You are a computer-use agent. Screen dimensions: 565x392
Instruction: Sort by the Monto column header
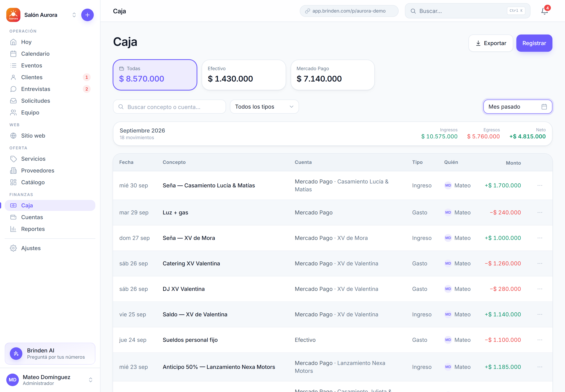pyautogui.click(x=513, y=163)
